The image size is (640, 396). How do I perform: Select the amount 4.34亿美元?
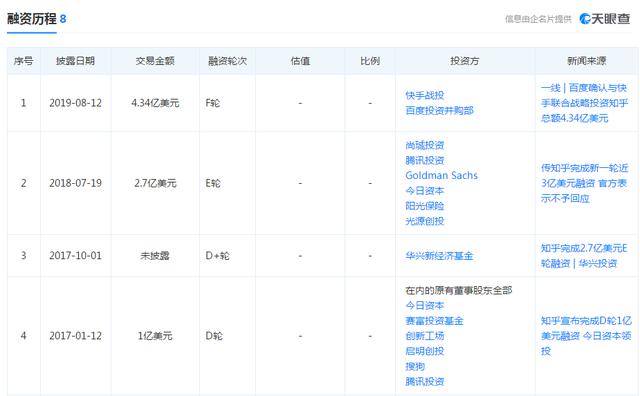point(155,103)
